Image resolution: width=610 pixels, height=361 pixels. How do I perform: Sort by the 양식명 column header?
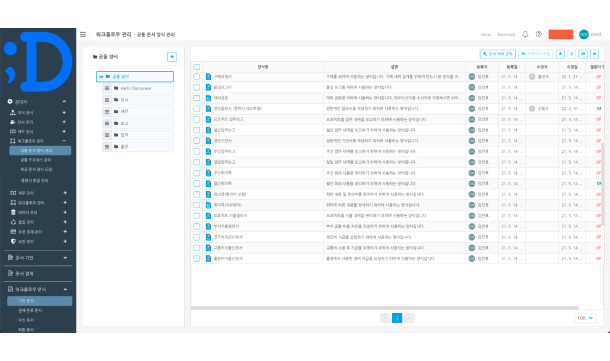263,67
